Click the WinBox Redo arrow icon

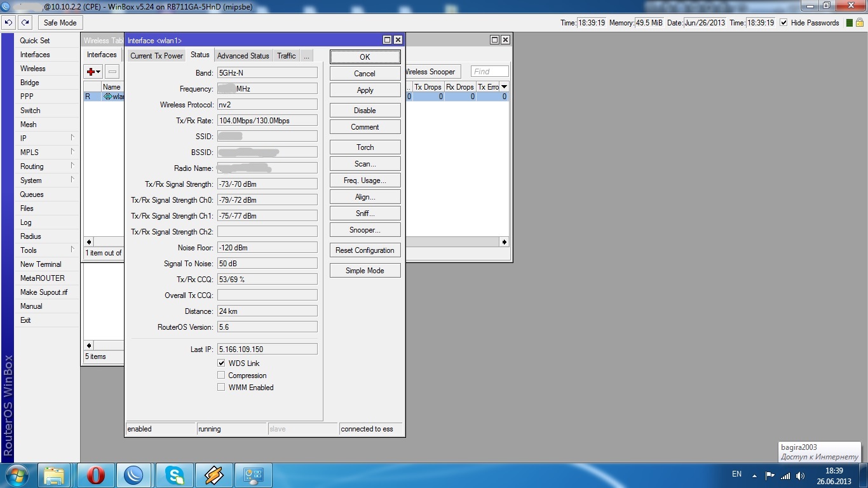(x=25, y=22)
